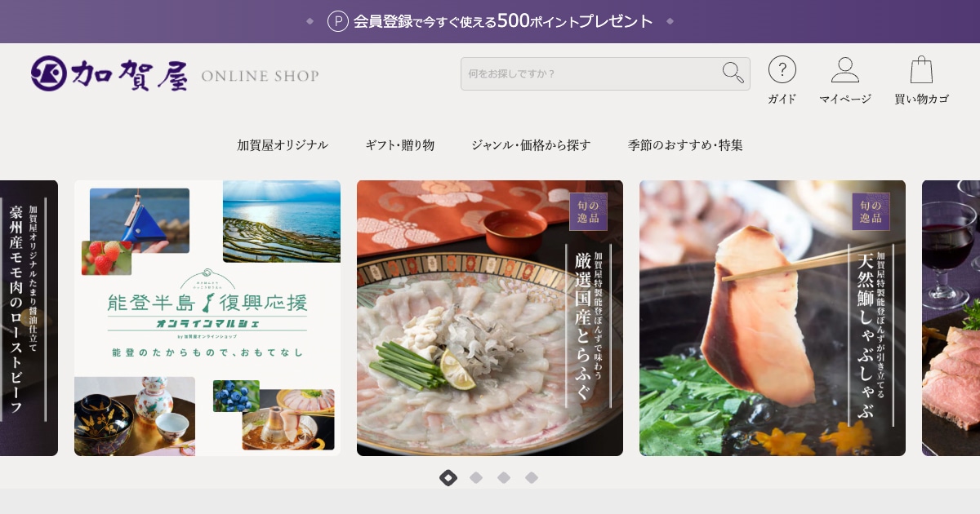
Task: Click the 会員登録 500 points banner
Action: pyautogui.click(x=490, y=21)
